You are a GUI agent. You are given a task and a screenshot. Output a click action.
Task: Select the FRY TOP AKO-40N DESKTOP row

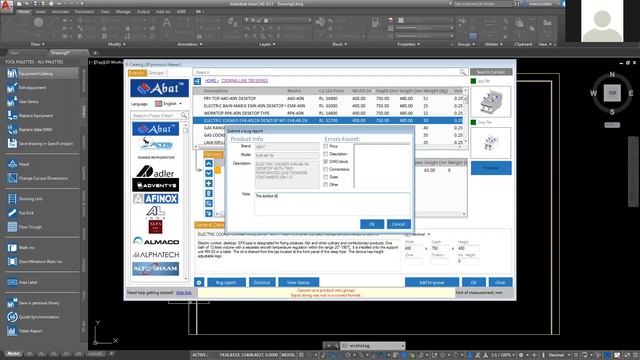coord(329,98)
